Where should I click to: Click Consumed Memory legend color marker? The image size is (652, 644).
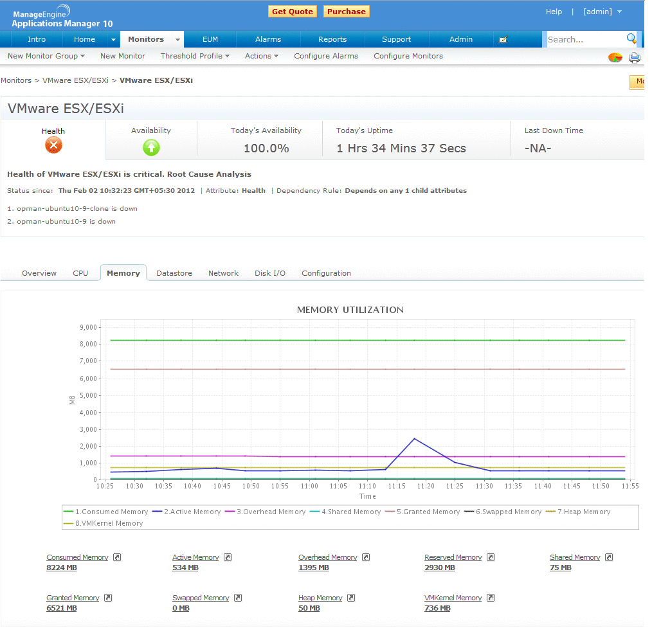(x=69, y=512)
